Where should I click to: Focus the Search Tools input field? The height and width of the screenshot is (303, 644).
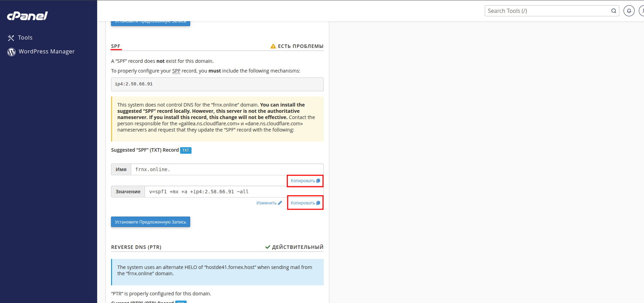click(548, 11)
